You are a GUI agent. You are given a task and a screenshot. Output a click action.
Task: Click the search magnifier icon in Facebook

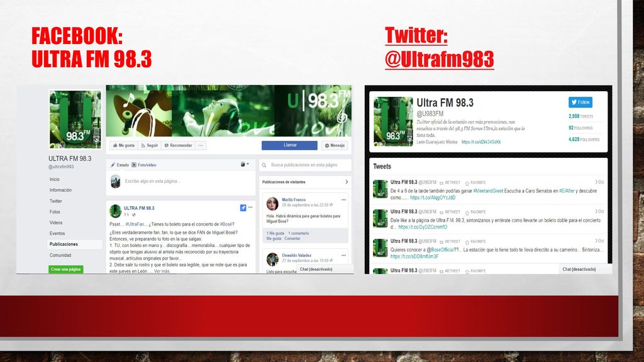pyautogui.click(x=264, y=165)
